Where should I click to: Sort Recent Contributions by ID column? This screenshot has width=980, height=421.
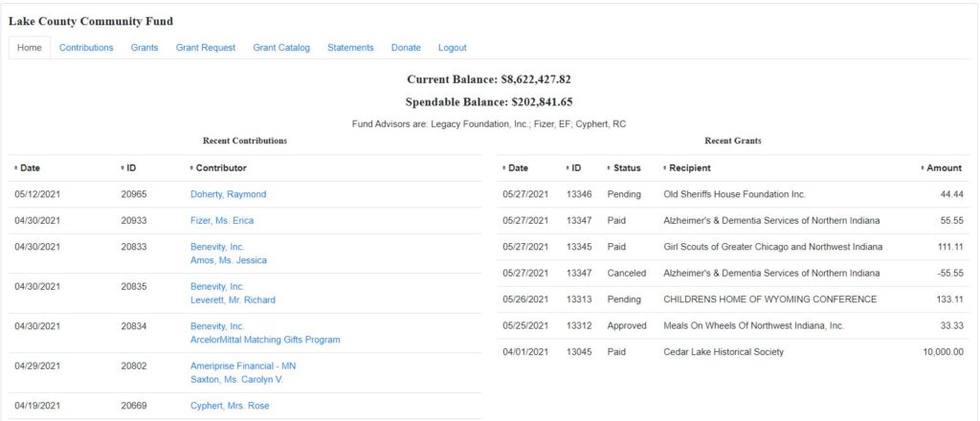128,168
